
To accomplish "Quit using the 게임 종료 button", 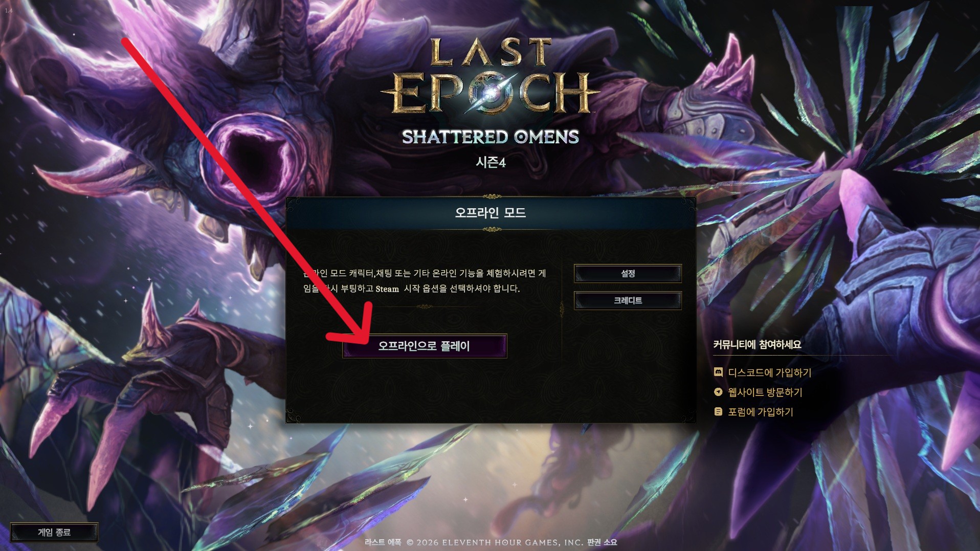I will [54, 532].
